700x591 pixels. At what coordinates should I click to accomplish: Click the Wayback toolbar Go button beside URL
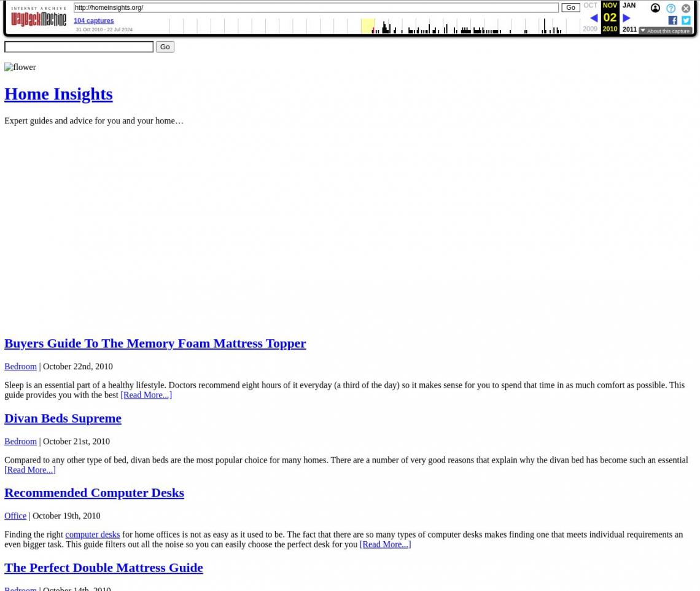[x=570, y=7]
